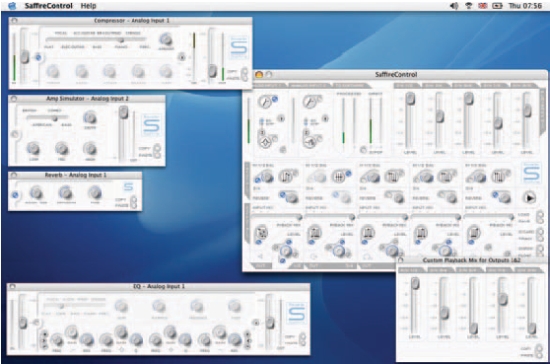
Task: Click the battery status icon
Action: click(x=497, y=6)
